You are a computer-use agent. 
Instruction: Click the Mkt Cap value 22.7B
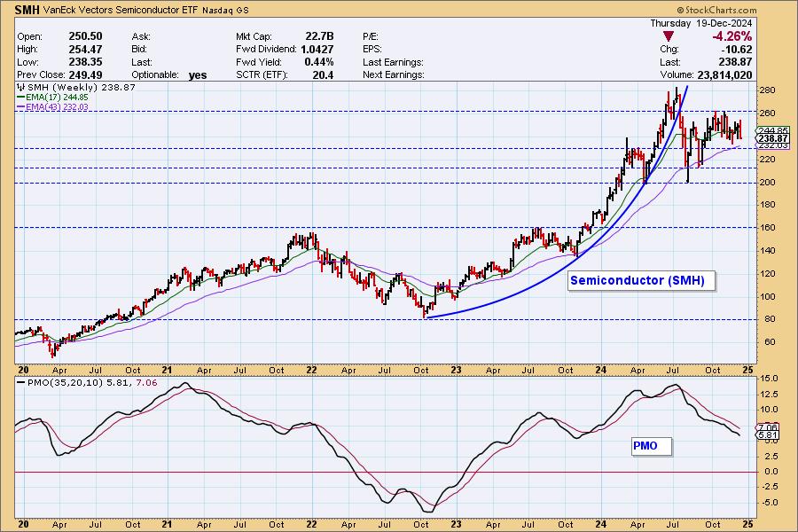coord(319,36)
